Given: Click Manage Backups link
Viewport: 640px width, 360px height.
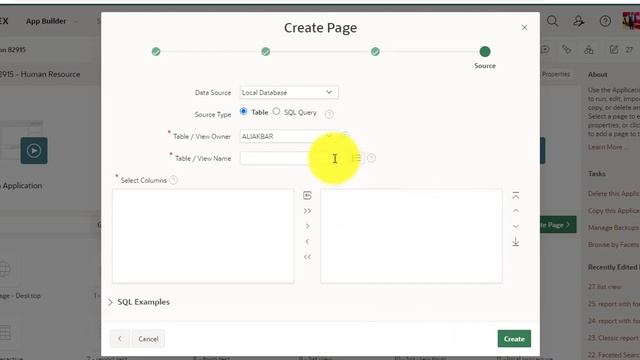Looking at the screenshot, I should pos(614,228).
